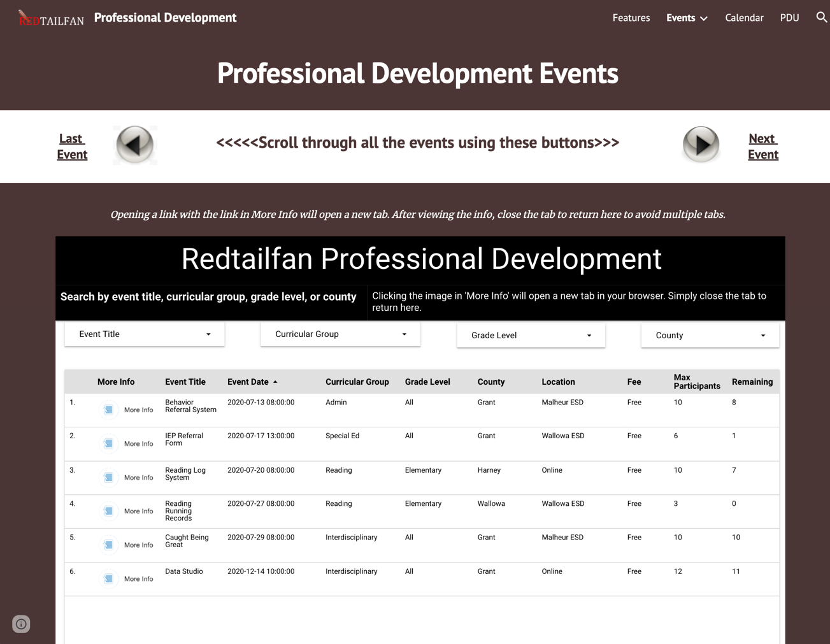The width and height of the screenshot is (830, 644).
Task: Click the right arrow next event button
Action: click(701, 145)
